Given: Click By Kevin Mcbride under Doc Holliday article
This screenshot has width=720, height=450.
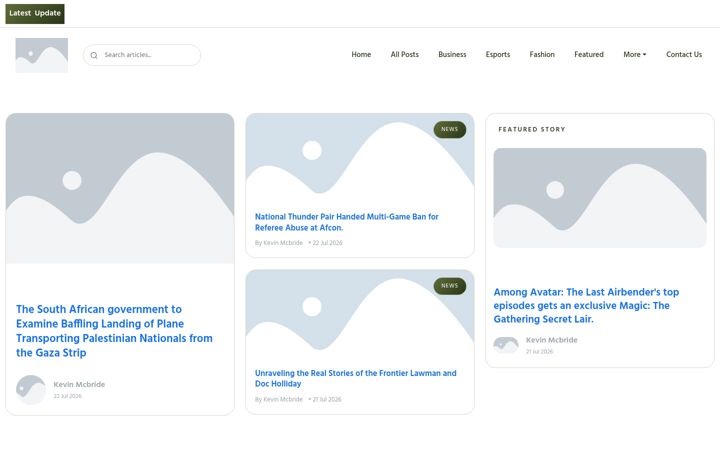Looking at the screenshot, I should [x=279, y=399].
